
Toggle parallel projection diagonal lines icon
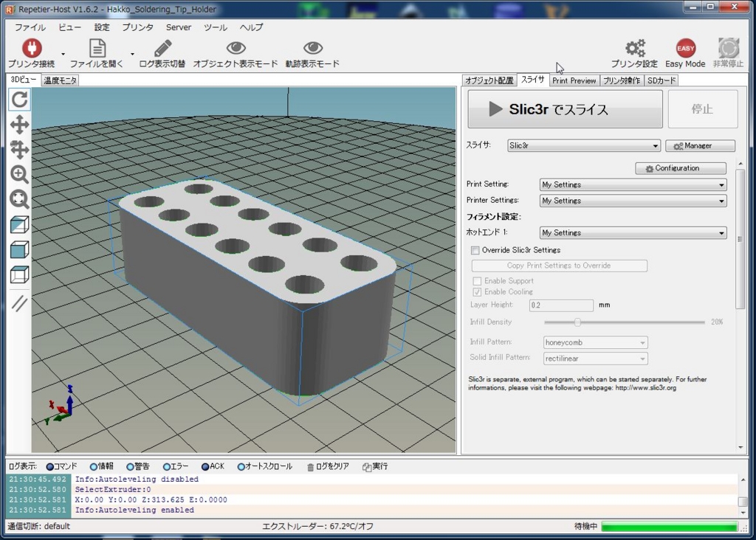(19, 303)
